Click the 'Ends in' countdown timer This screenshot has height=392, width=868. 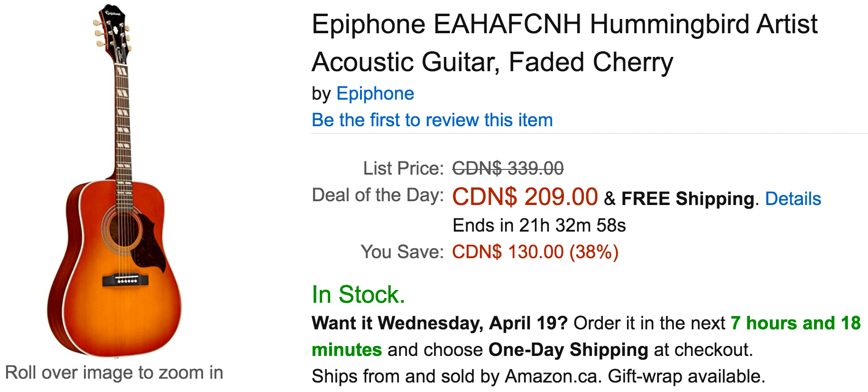coord(539,225)
